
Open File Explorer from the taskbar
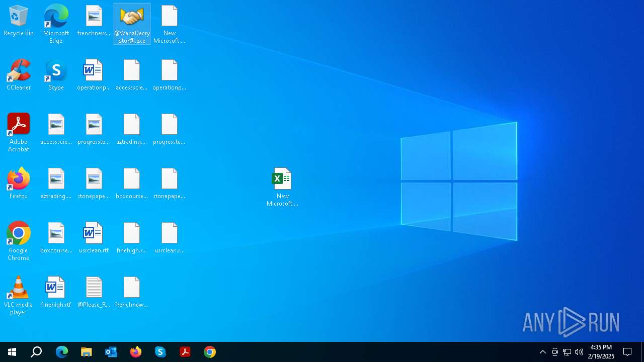pos(86,352)
